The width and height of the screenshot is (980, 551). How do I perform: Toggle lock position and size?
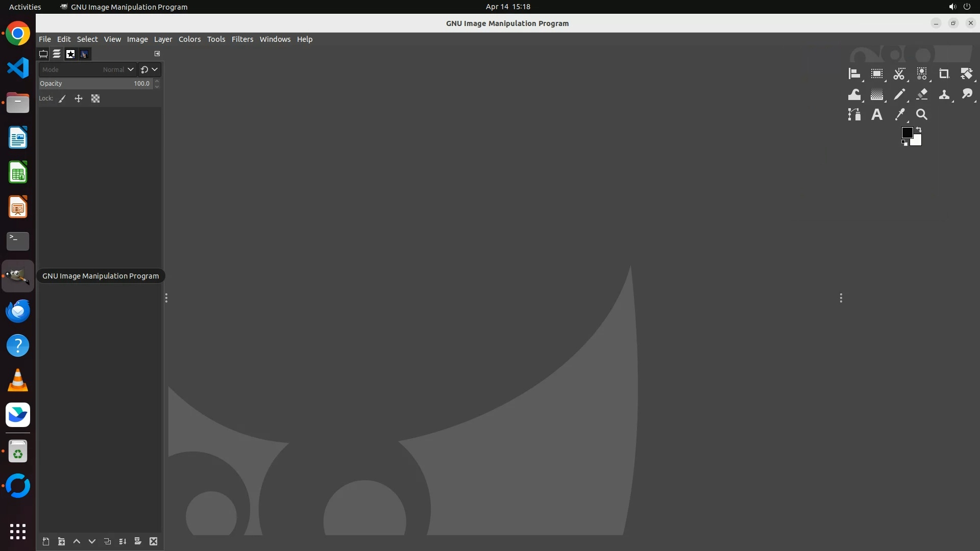point(79,99)
